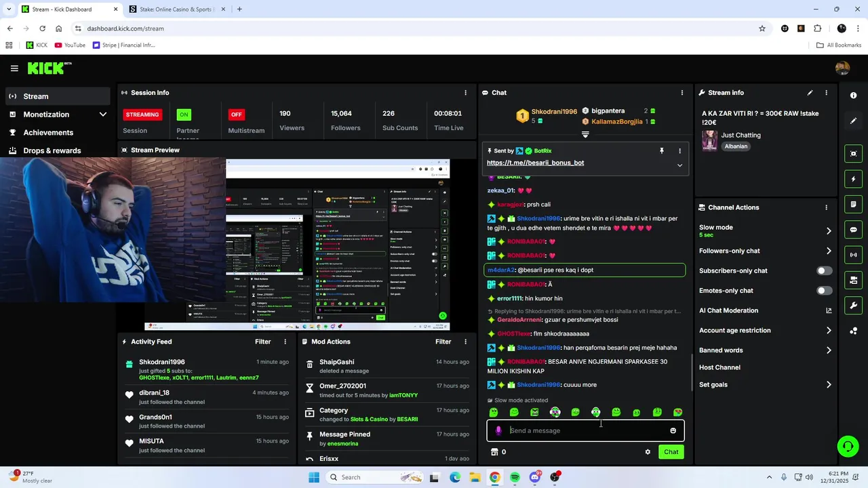Click the KICK beta logo
Screen dimensions: 868x488
click(x=50, y=68)
